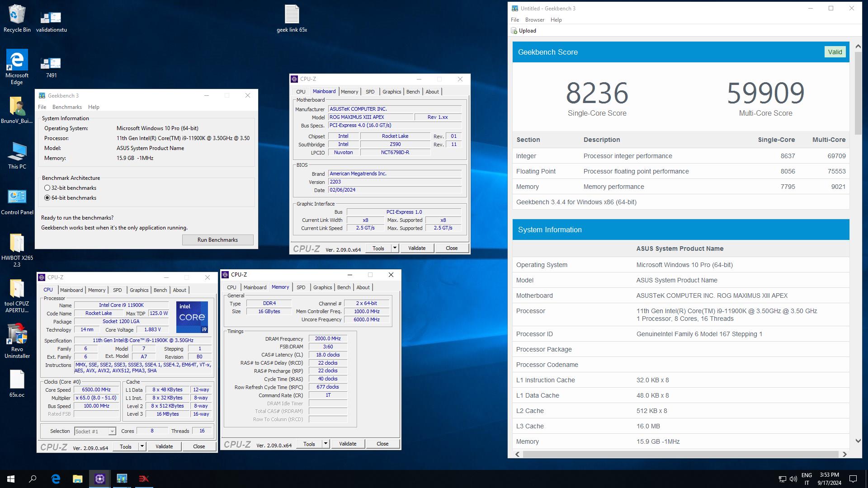Click the volume speaker tray icon
Screen dimensions: 868x488
point(793,479)
